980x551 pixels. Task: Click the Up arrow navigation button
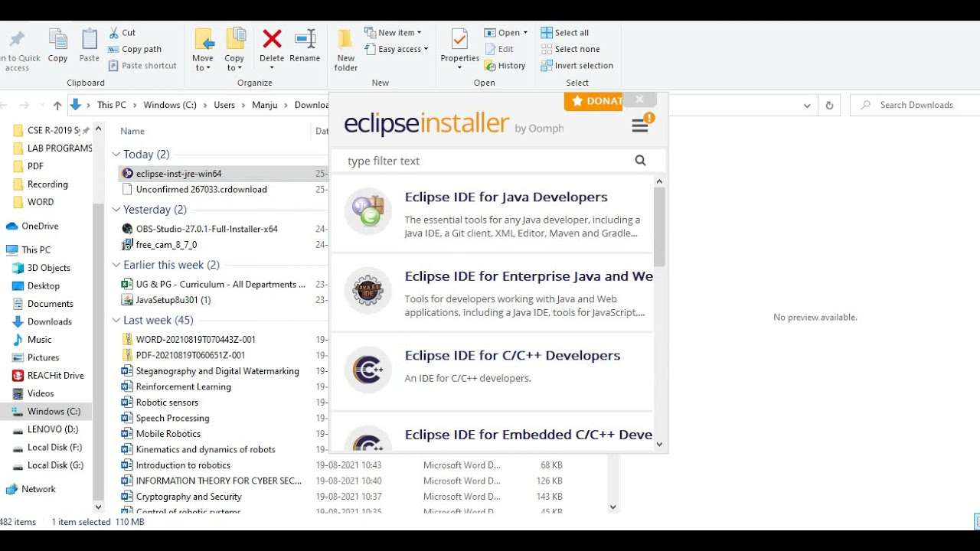[x=57, y=105]
